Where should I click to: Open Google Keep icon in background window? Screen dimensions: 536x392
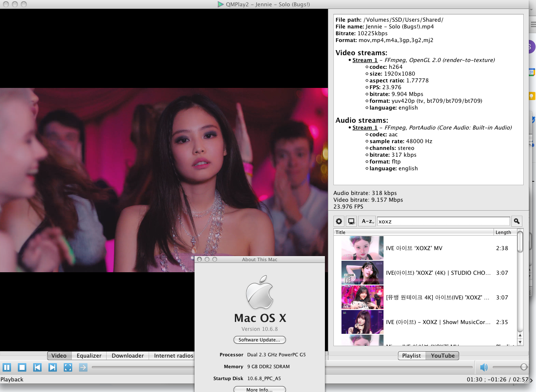tap(531, 96)
